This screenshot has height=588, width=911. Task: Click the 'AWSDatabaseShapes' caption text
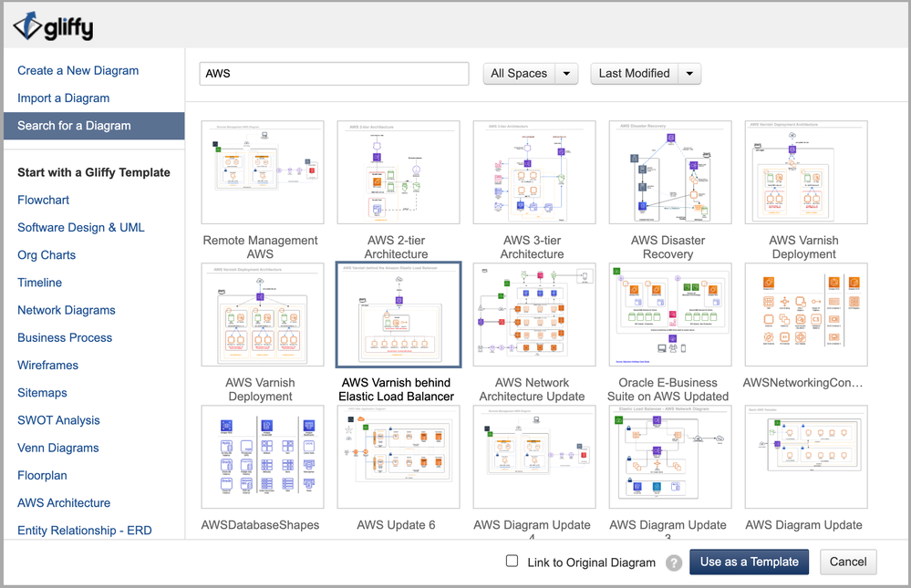click(x=260, y=525)
